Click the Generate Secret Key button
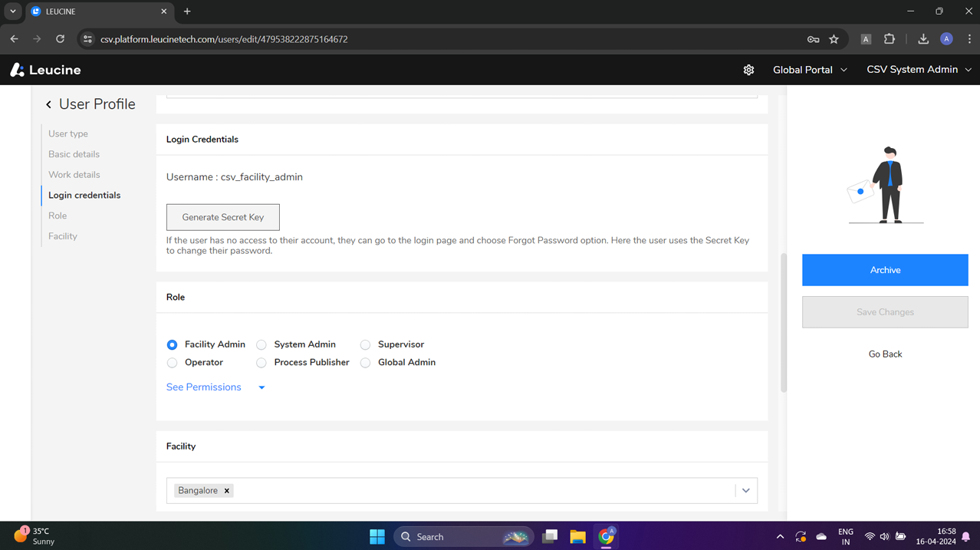This screenshot has width=980, height=550. coord(222,217)
